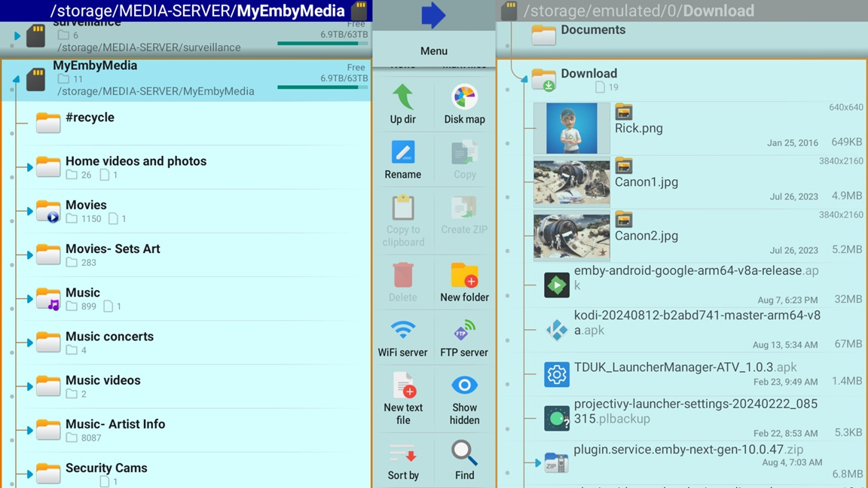This screenshot has width=868, height=488.
Task: Open the FTP server option
Action: coord(464,331)
